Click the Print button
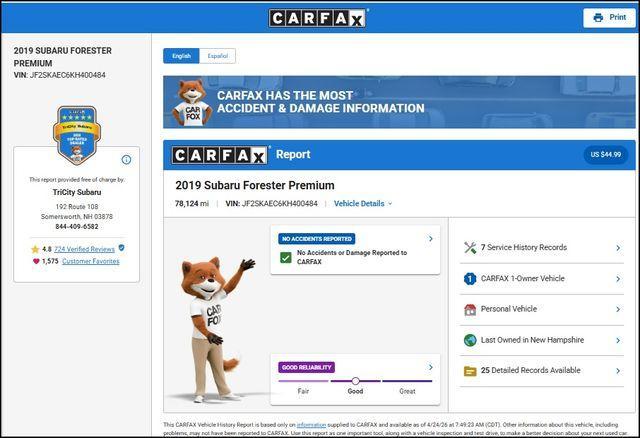 pyautogui.click(x=609, y=18)
